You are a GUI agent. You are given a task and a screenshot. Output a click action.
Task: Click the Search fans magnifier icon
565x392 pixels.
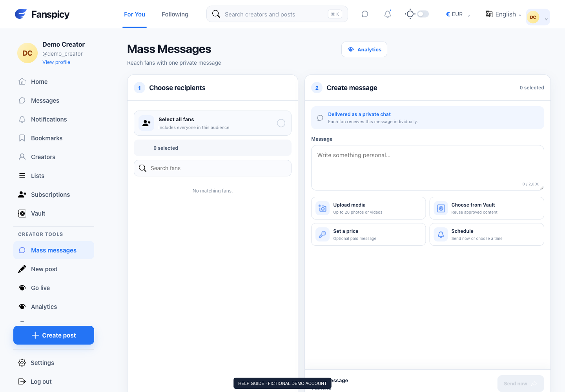[143, 168]
